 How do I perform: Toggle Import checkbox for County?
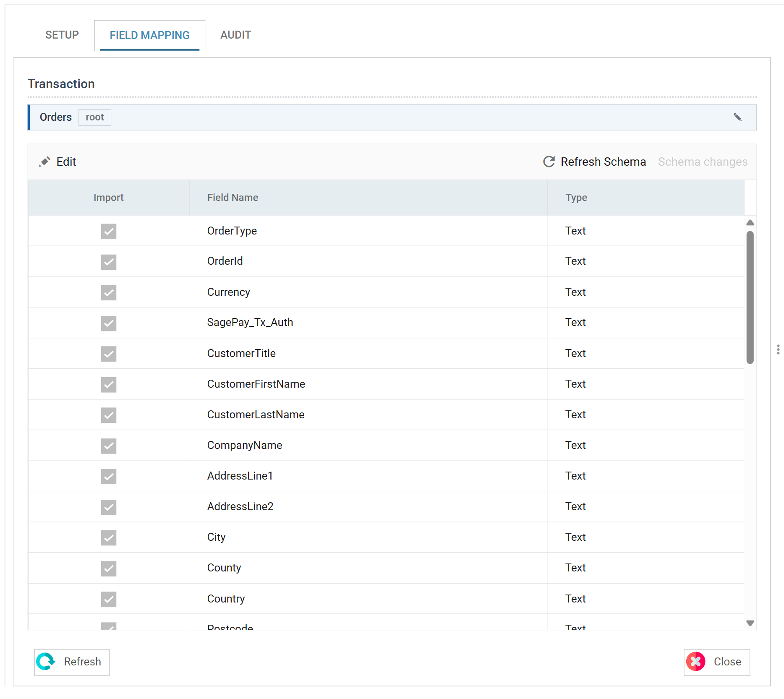coord(109,568)
